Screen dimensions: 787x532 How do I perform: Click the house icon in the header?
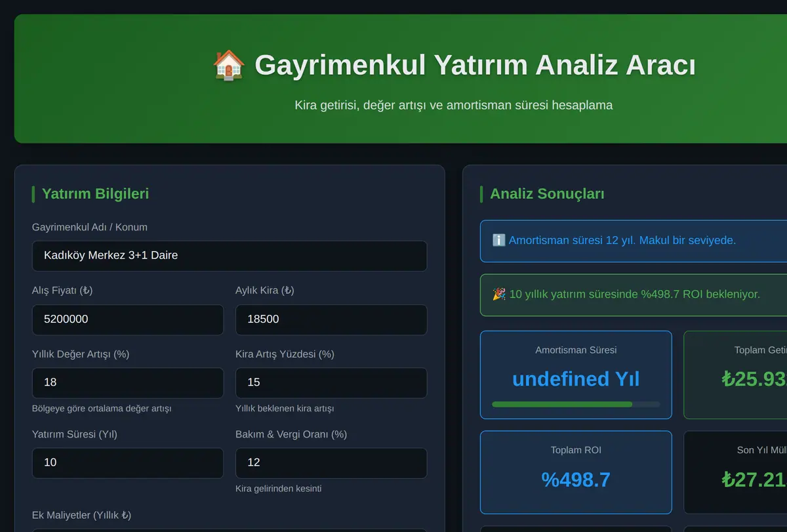tap(229, 66)
